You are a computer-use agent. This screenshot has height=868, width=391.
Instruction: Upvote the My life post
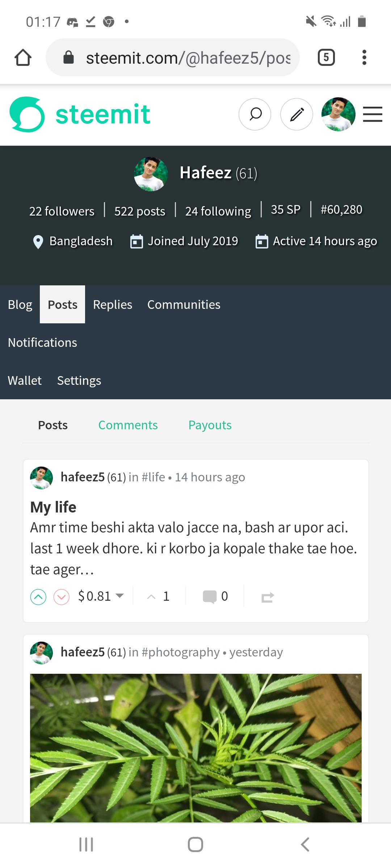[38, 597]
